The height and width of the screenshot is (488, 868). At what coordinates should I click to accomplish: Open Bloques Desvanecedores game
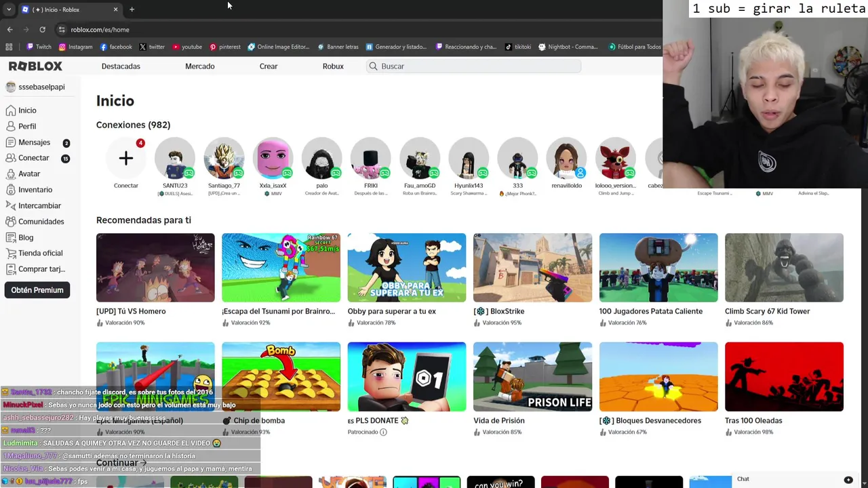click(x=658, y=377)
